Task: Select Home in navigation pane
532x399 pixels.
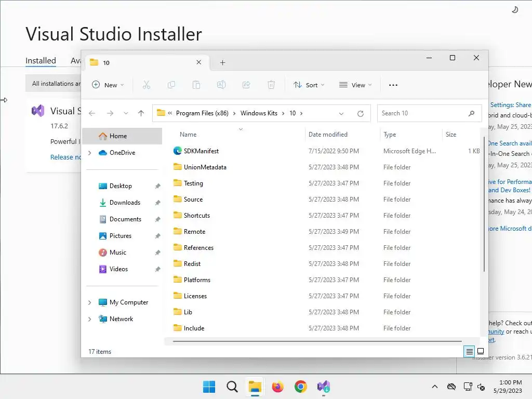Action: pos(122,136)
